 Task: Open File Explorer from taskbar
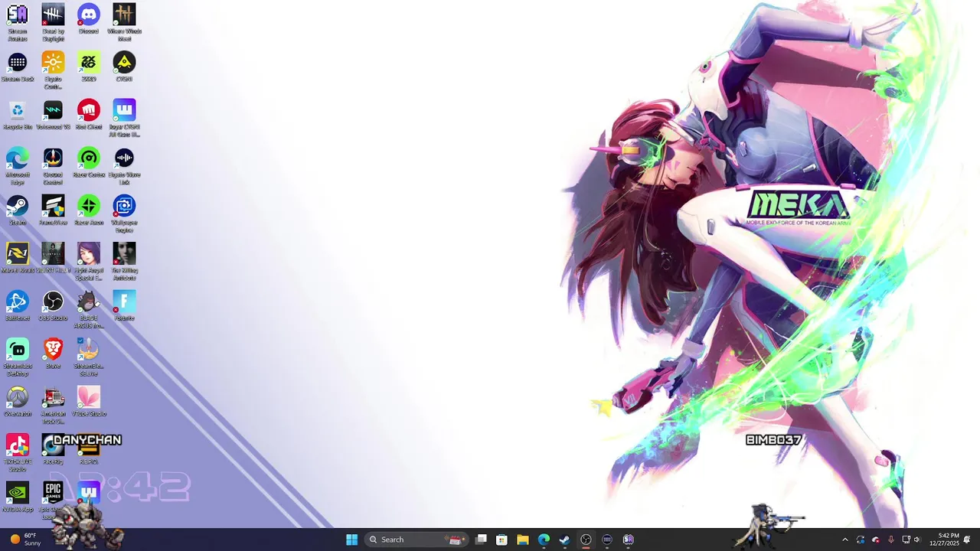tap(522, 540)
